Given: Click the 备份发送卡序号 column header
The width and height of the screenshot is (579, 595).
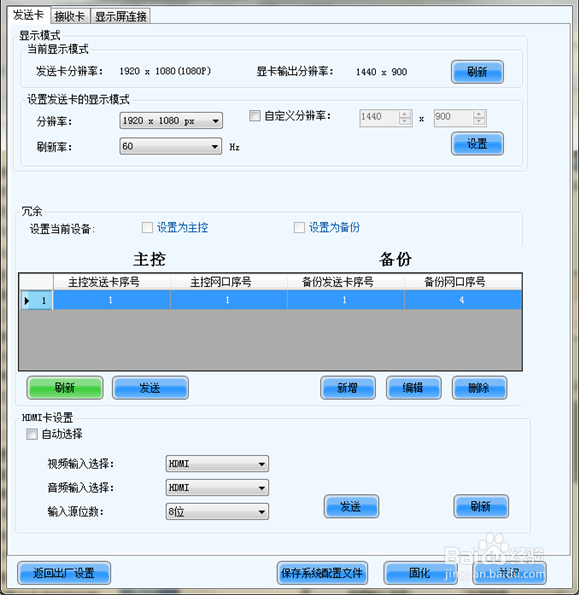Looking at the screenshot, I should [346, 282].
